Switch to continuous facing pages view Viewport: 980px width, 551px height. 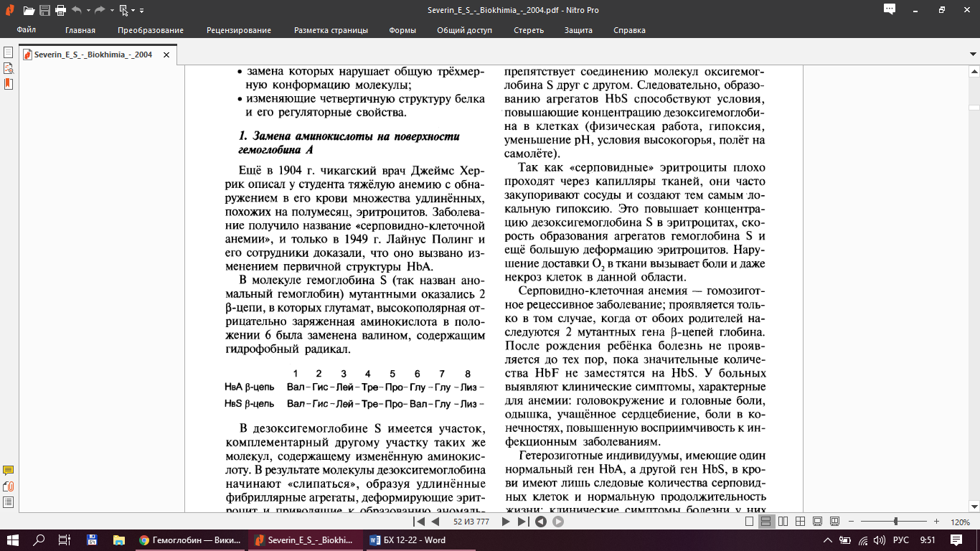(x=799, y=522)
